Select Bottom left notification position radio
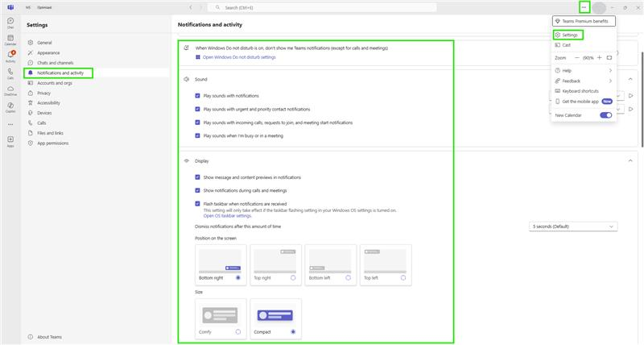Image resolution: width=644 pixels, height=345 pixels. [x=349, y=278]
